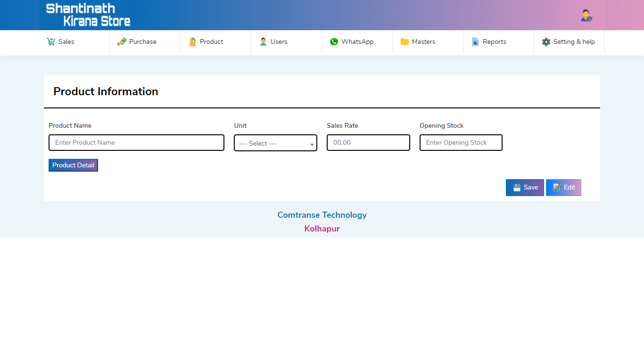Open the Product menu
Viewport: 644px width, 362px height.
tap(216, 41)
